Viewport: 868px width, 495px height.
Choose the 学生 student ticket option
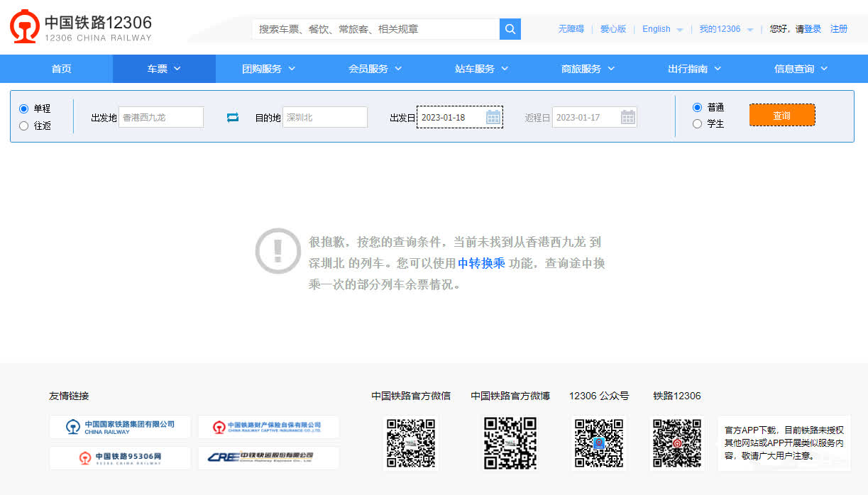[697, 124]
